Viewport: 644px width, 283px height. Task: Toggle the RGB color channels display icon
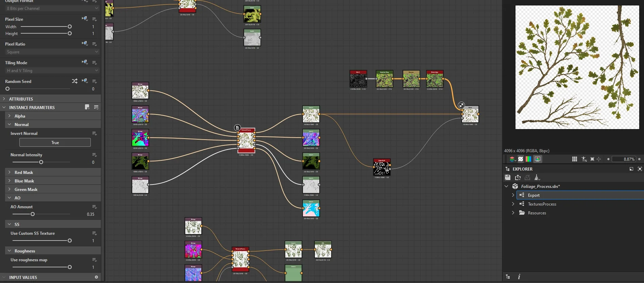tap(528, 159)
